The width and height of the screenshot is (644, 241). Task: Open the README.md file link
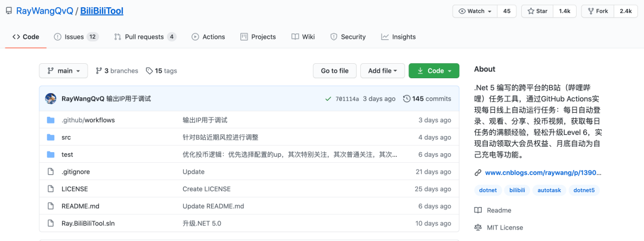click(80, 206)
